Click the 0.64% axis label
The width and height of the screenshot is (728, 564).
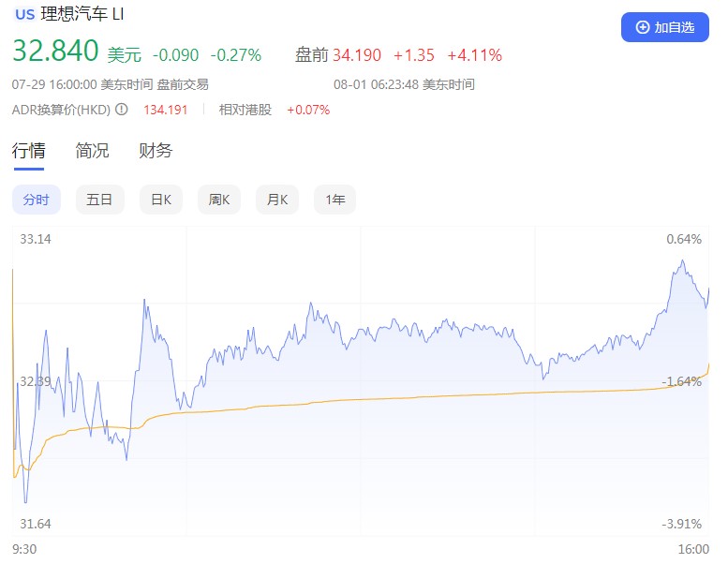684,239
